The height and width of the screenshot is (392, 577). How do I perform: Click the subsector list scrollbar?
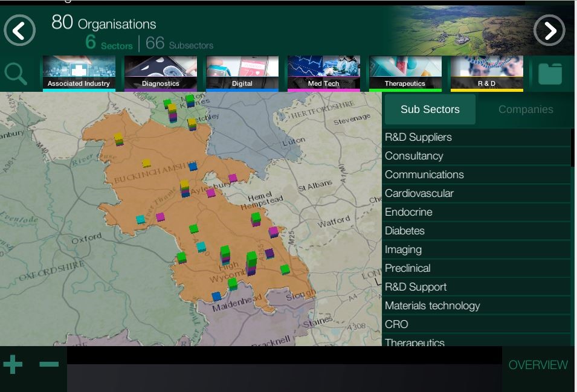coord(573,148)
